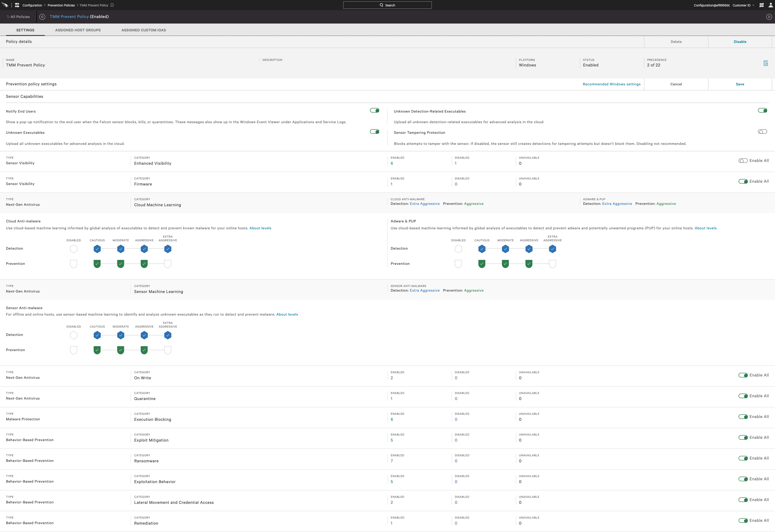Click the Ransomware enabled count 7
This screenshot has width=775, height=532.
391,461
